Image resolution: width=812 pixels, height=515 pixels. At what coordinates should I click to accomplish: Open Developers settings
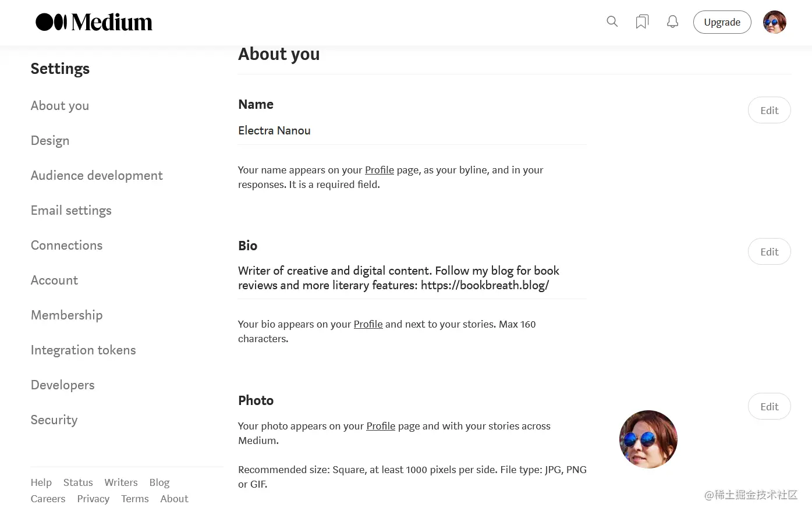(x=62, y=385)
